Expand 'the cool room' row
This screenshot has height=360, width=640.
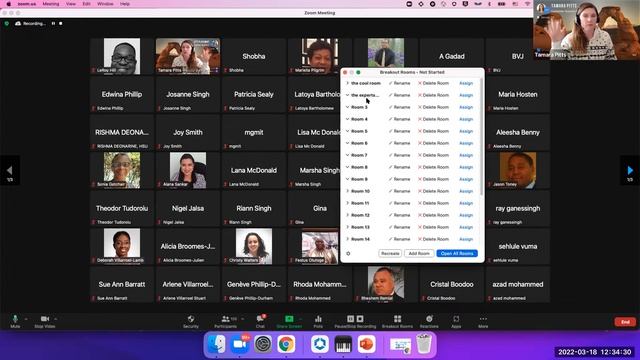tap(347, 83)
